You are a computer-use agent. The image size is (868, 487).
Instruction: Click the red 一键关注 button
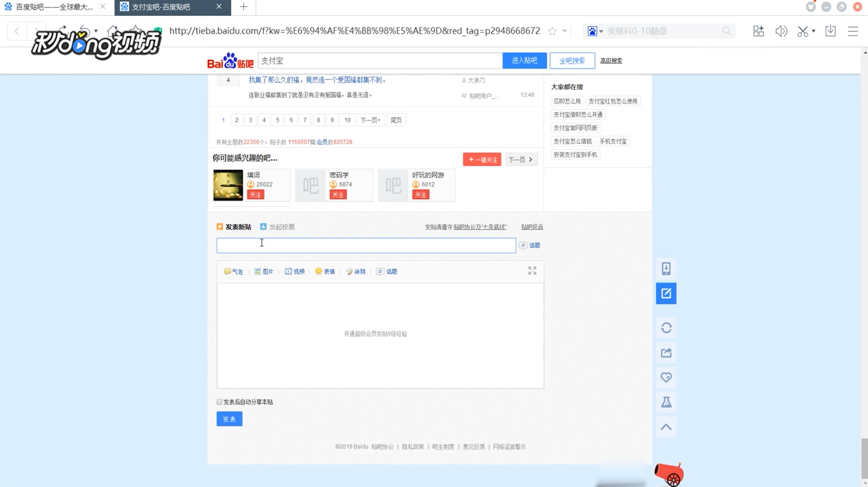point(482,159)
